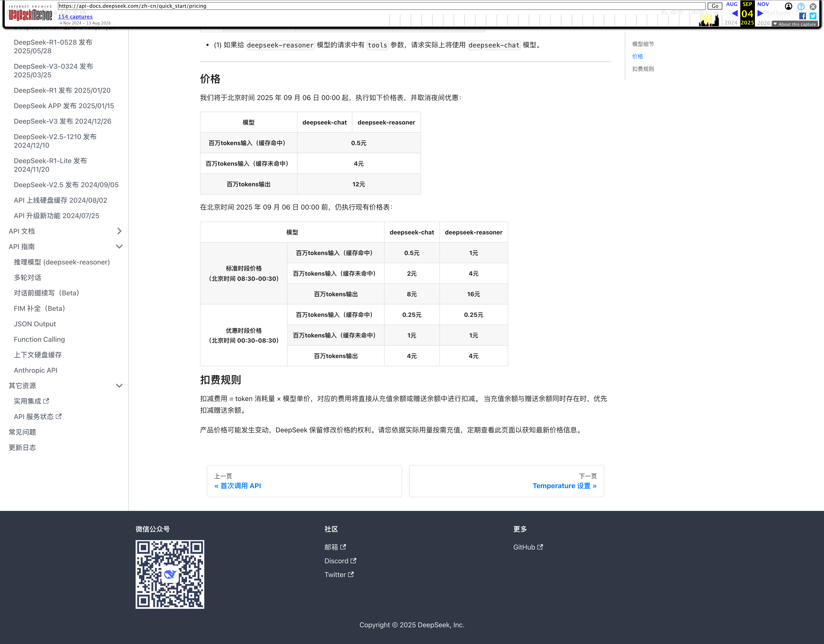The height and width of the screenshot is (644, 824).
Task: Click the 16元 reasoner output price cell
Action: point(474,294)
